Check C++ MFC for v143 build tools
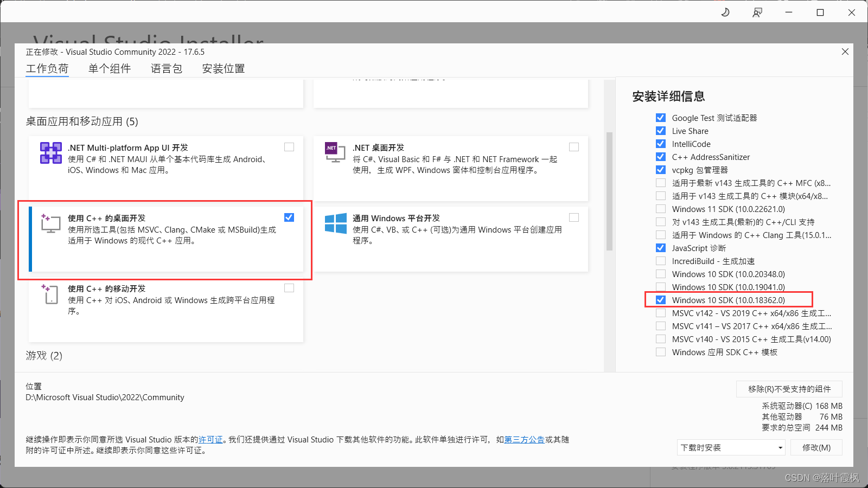This screenshot has width=868, height=488. (661, 183)
